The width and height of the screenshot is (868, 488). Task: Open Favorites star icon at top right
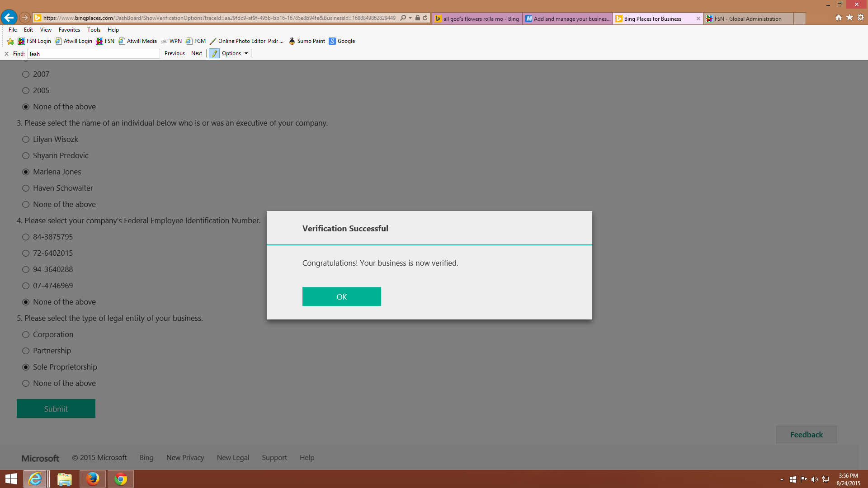pyautogui.click(x=849, y=18)
